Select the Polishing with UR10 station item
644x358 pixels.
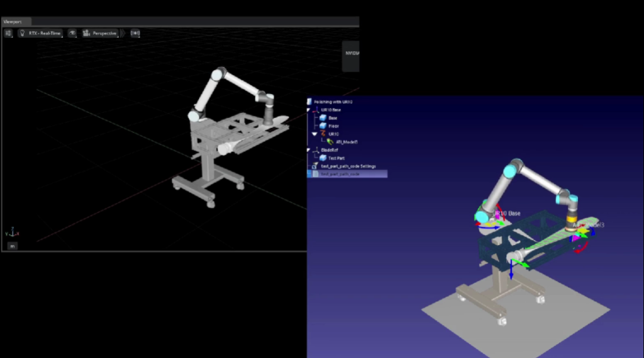(333, 102)
